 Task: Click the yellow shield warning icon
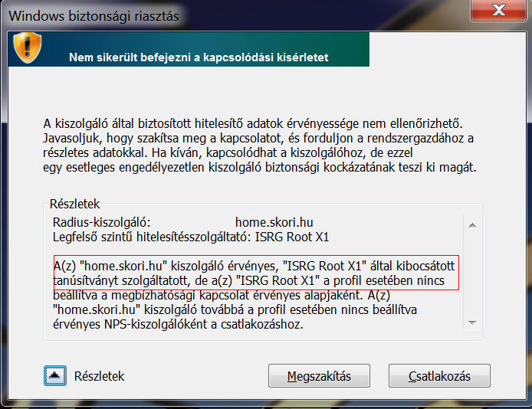[27, 47]
